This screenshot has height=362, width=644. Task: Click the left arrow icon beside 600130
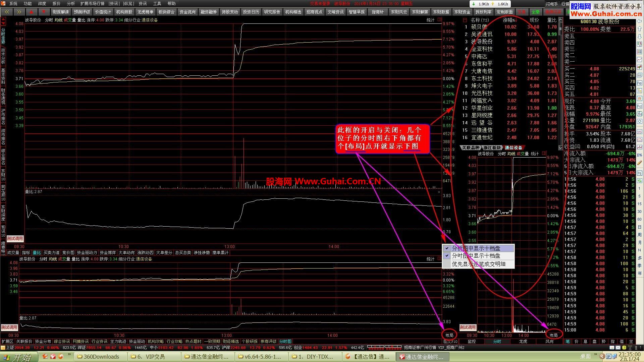pyautogui.click(x=639, y=21)
